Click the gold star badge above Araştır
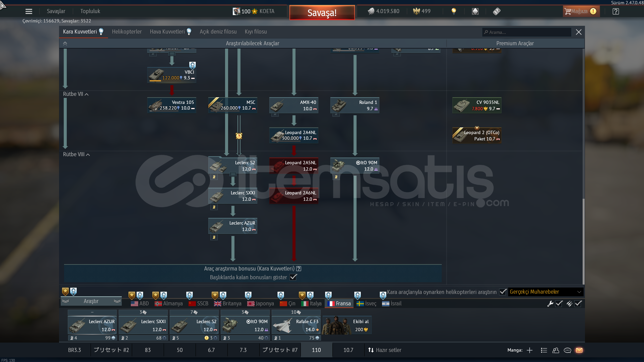The width and height of the screenshot is (644, 362). tap(65, 292)
